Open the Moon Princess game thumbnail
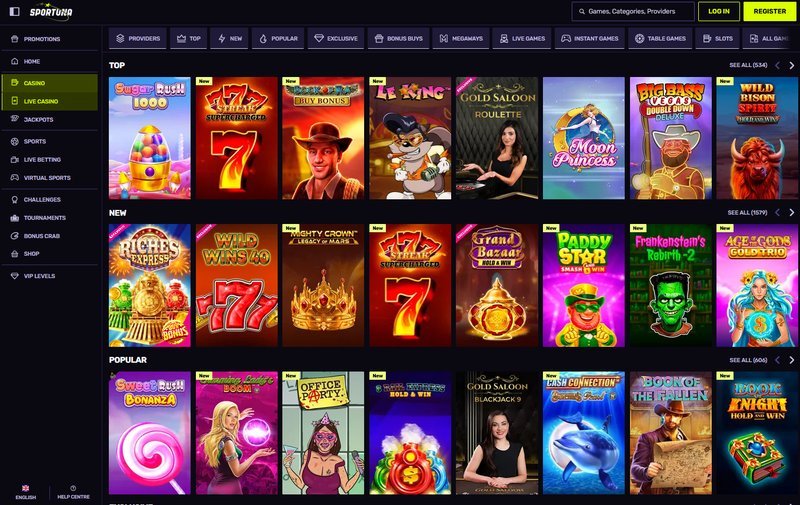The height and width of the screenshot is (505, 800). point(584,138)
